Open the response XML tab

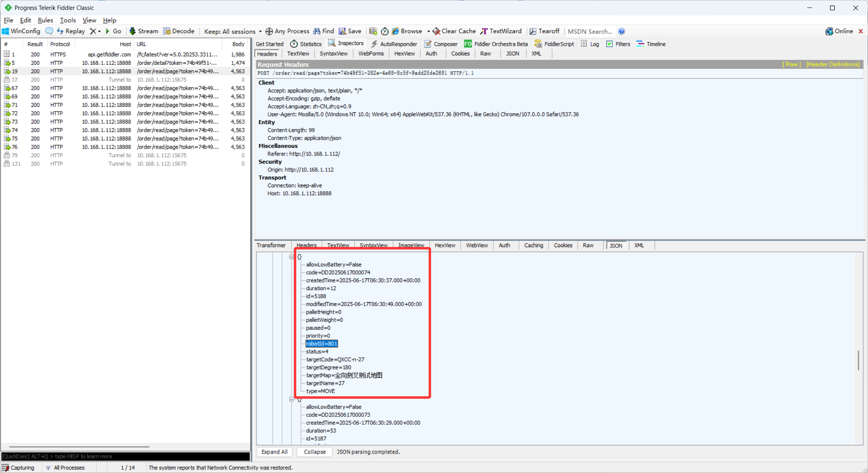coord(639,245)
